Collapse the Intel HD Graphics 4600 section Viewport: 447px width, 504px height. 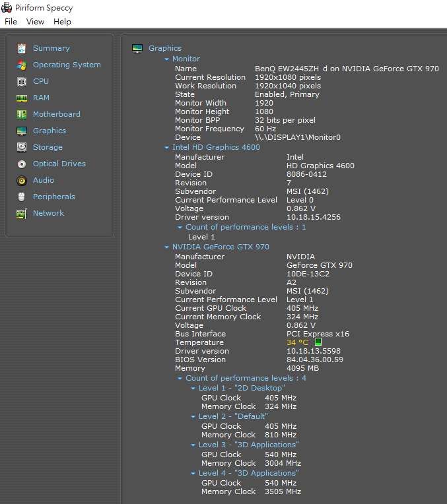167,148
